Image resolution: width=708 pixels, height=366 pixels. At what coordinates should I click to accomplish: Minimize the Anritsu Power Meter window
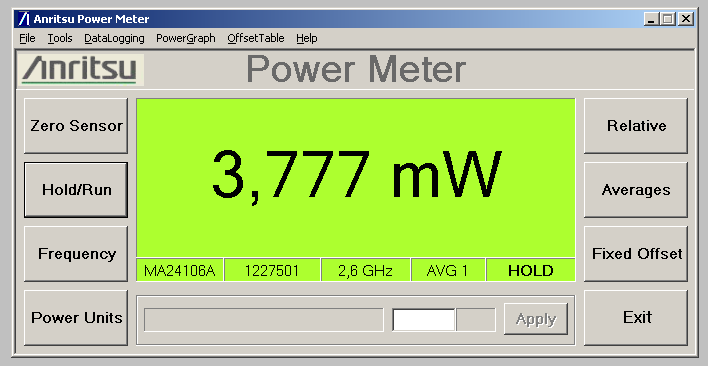click(651, 19)
